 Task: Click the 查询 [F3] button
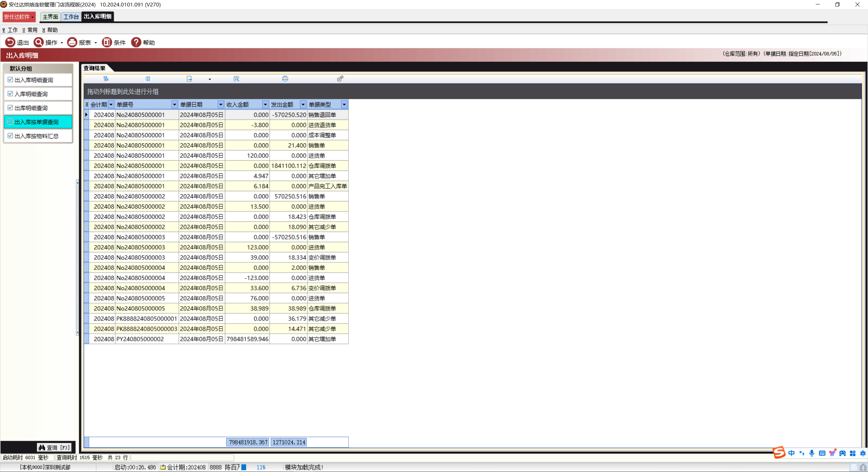(x=54, y=447)
